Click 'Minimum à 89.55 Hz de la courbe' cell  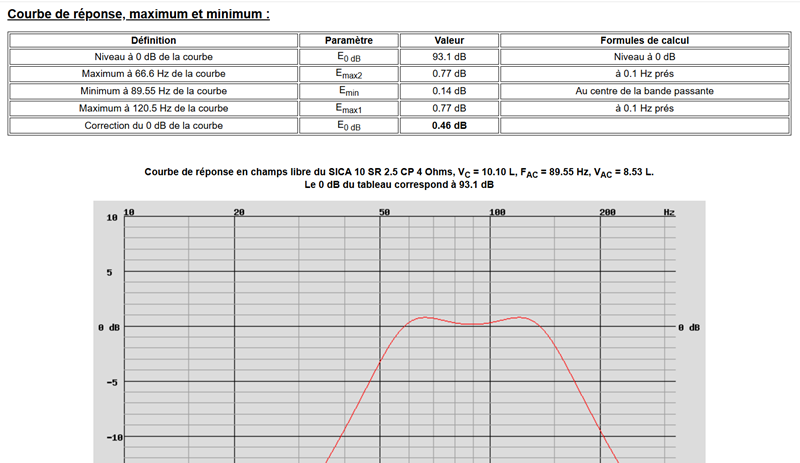pos(154,91)
